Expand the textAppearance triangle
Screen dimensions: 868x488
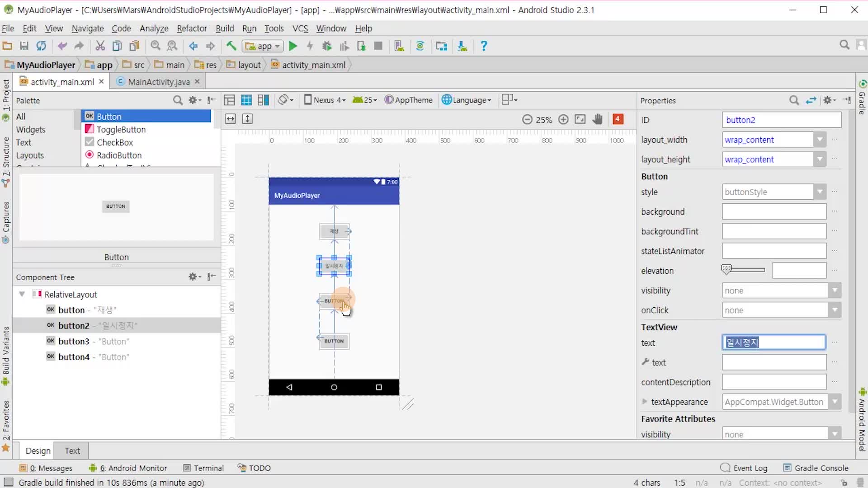point(645,402)
